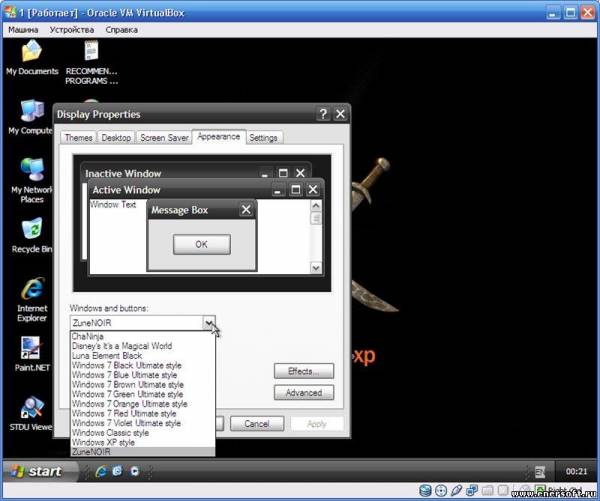600x501 pixels.
Task: Click the preview scrollbar up arrow
Action: (316, 206)
